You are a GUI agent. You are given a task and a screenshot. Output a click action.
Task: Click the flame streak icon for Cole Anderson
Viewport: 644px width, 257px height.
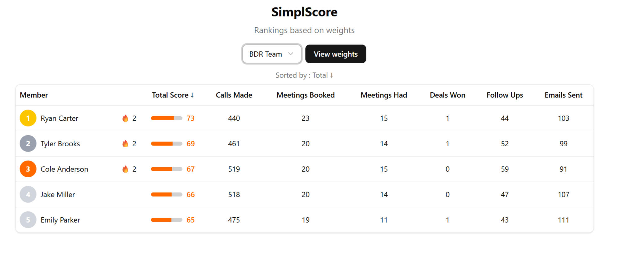125,169
